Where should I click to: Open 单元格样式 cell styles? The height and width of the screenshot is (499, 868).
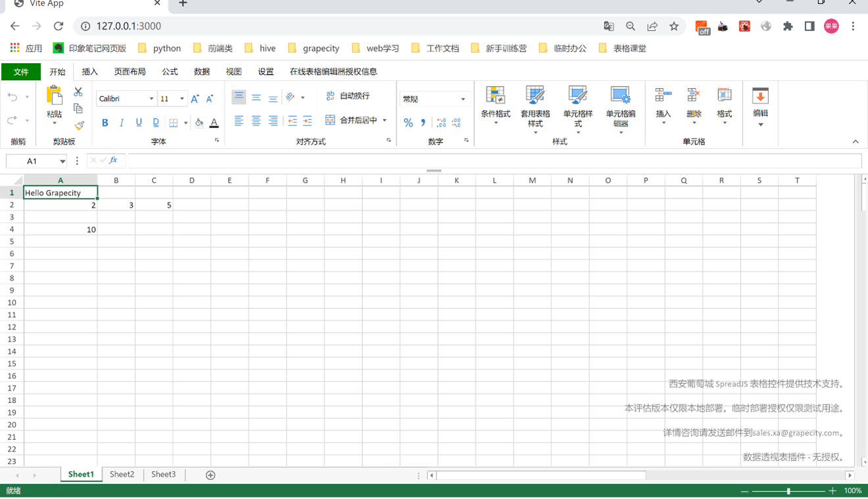578,110
